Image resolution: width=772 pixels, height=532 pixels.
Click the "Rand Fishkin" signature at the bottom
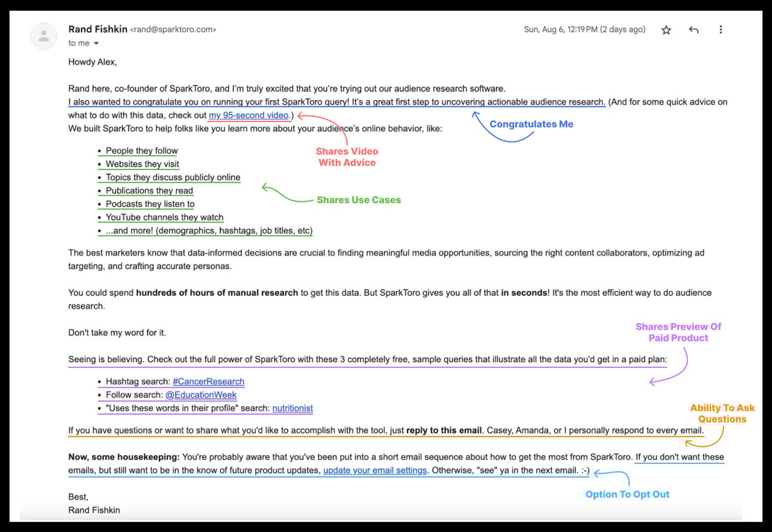94,510
